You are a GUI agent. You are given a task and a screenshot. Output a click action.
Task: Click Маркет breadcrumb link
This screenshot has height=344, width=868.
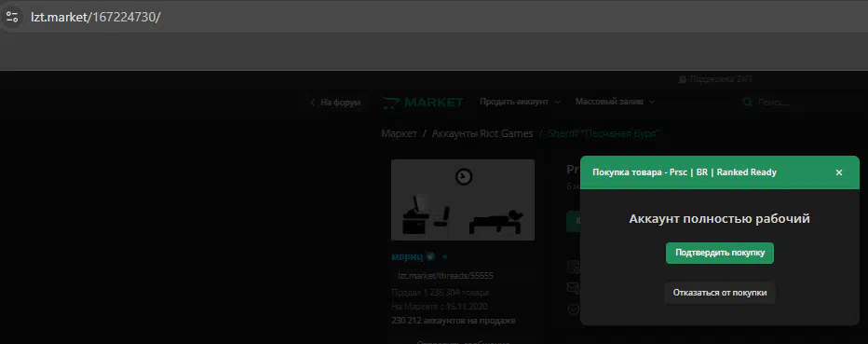click(400, 133)
